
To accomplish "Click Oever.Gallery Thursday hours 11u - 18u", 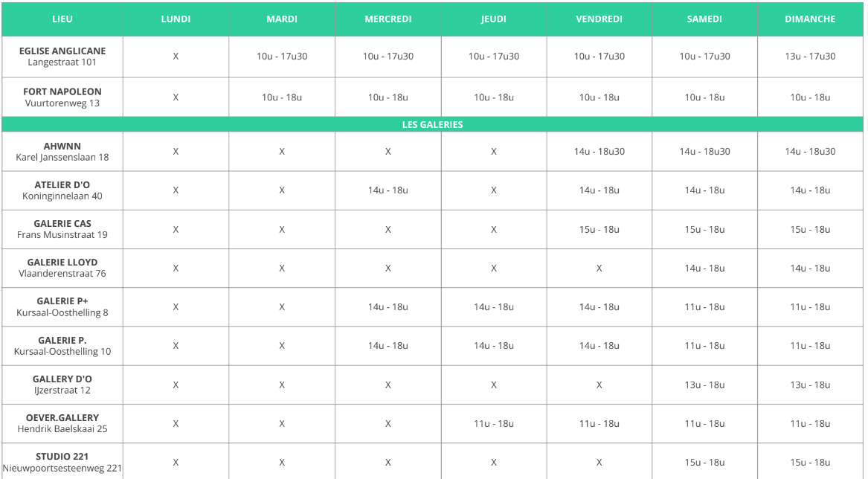I will click(x=494, y=424).
